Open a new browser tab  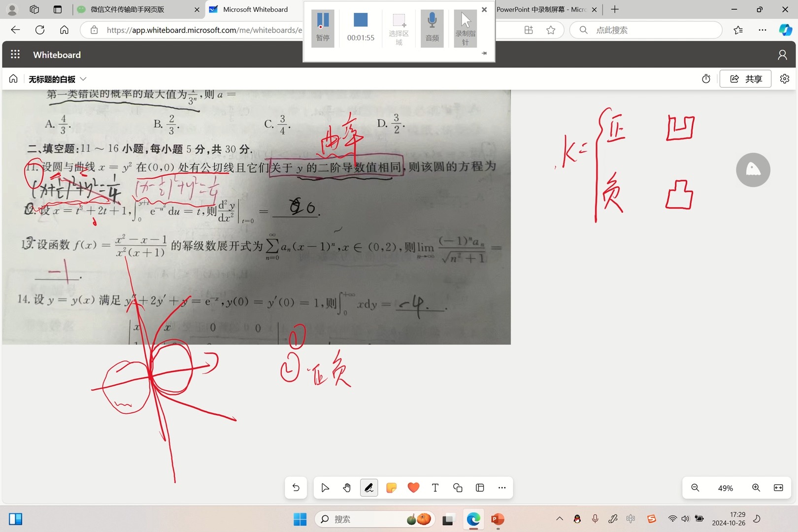614,9
